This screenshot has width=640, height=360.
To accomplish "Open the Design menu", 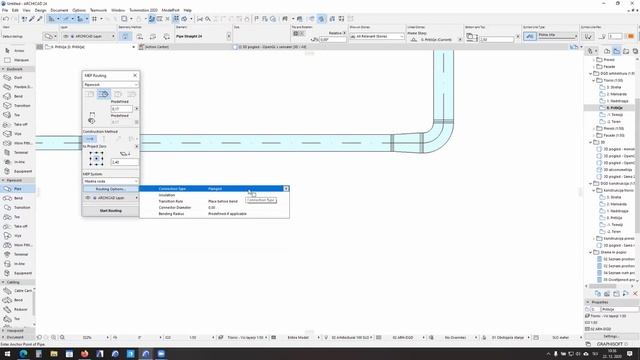I will pos(40,10).
